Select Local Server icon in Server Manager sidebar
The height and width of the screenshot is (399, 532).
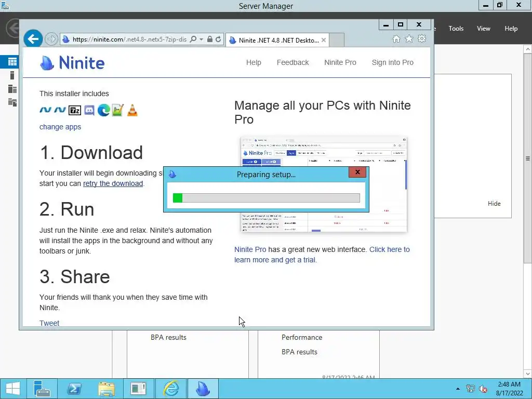pos(12,75)
